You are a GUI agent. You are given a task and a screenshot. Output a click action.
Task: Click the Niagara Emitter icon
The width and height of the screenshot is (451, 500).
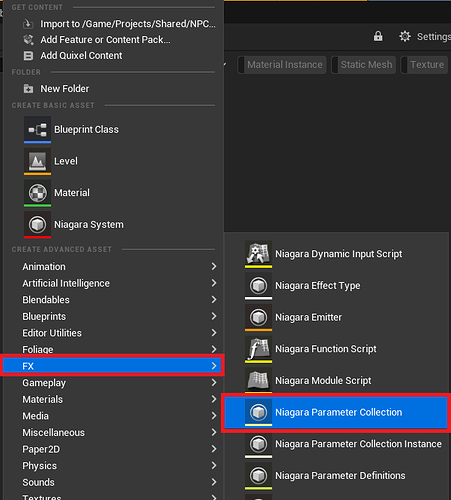point(258,317)
